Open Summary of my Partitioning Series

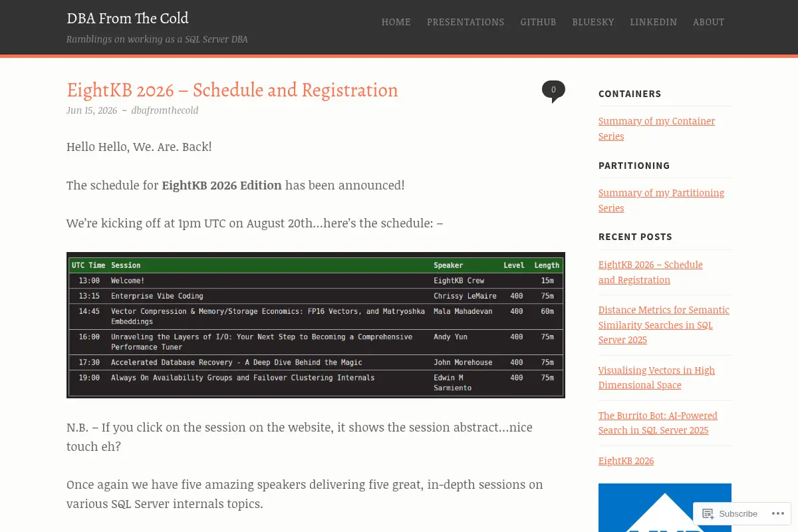click(x=661, y=200)
